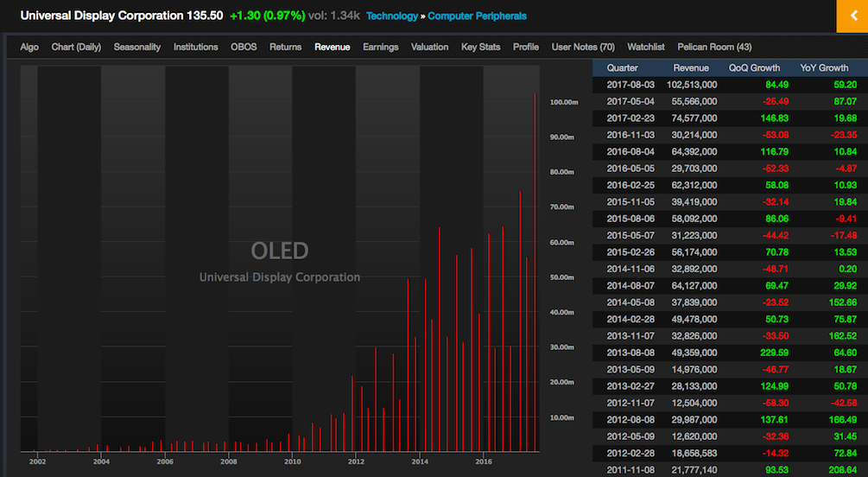Click revenue value 18,658,583
The height and width of the screenshot is (477, 868).
click(x=694, y=453)
